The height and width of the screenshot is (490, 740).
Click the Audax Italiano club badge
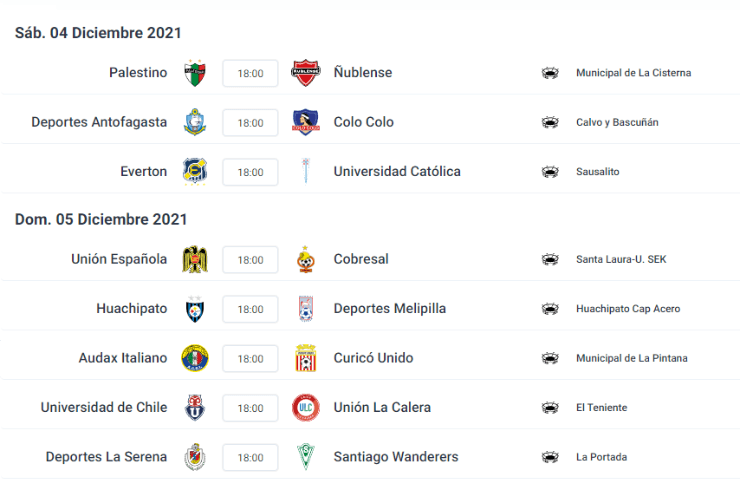pyautogui.click(x=194, y=358)
